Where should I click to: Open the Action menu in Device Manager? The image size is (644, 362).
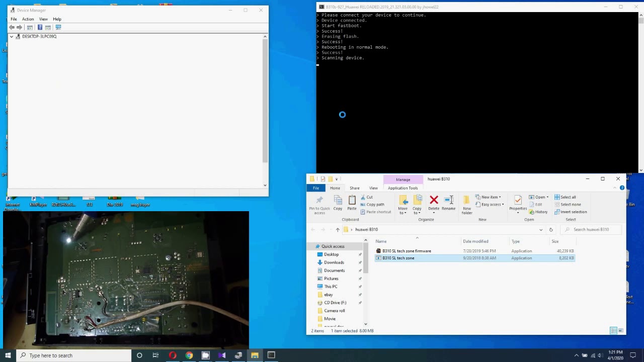28,19
